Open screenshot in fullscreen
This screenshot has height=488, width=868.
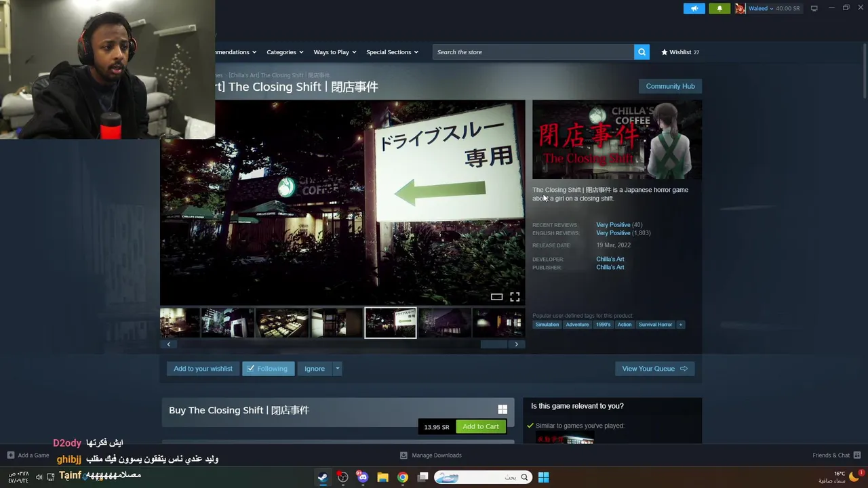pyautogui.click(x=515, y=297)
